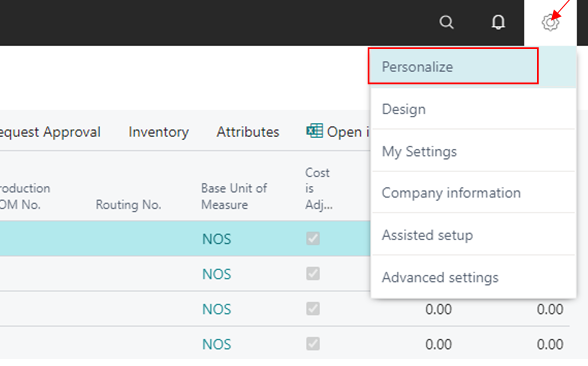The image size is (588, 366).
Task: Choose Design from settings menu
Action: click(473, 109)
